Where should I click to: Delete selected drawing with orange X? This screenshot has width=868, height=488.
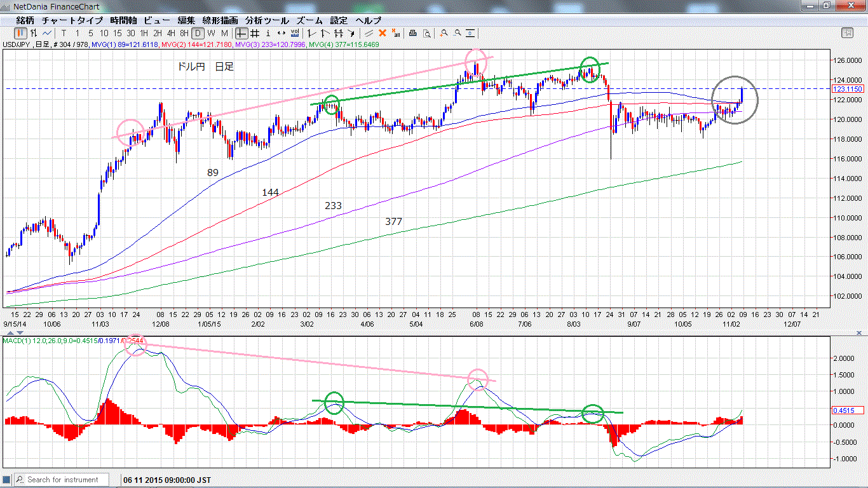click(x=382, y=33)
